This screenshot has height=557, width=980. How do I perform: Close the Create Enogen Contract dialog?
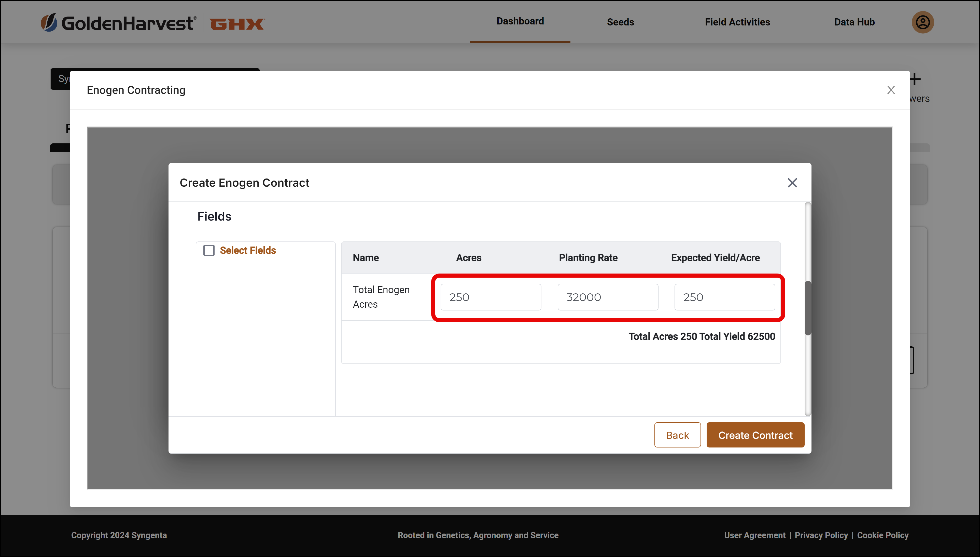(792, 183)
